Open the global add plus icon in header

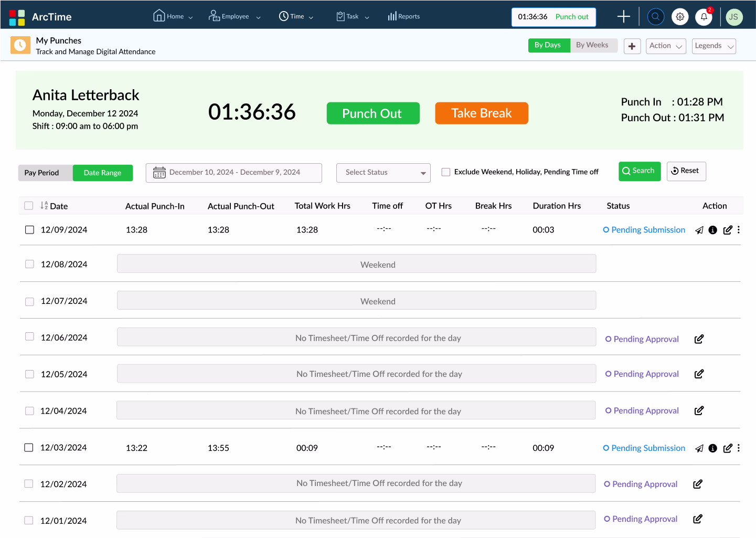click(x=623, y=17)
